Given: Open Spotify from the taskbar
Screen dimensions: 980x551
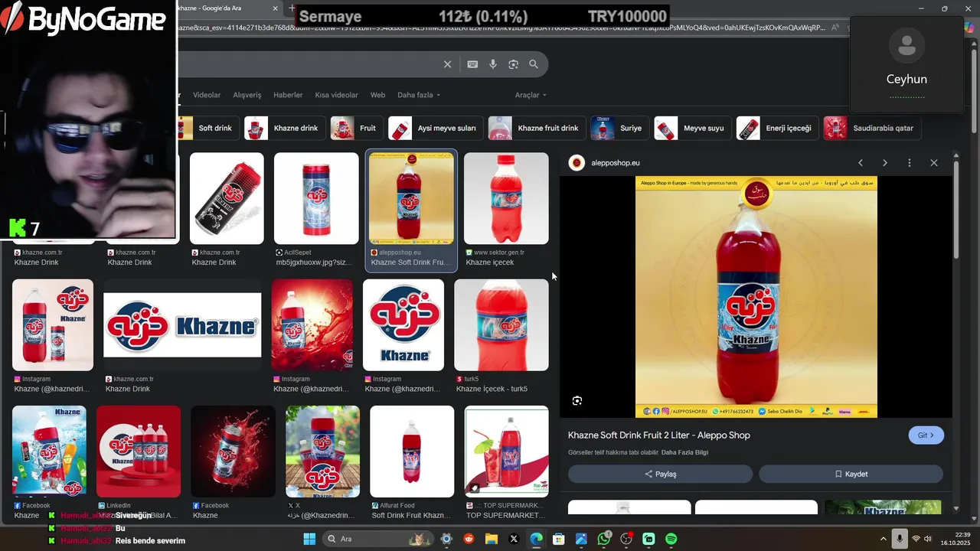Looking at the screenshot, I should (x=671, y=539).
